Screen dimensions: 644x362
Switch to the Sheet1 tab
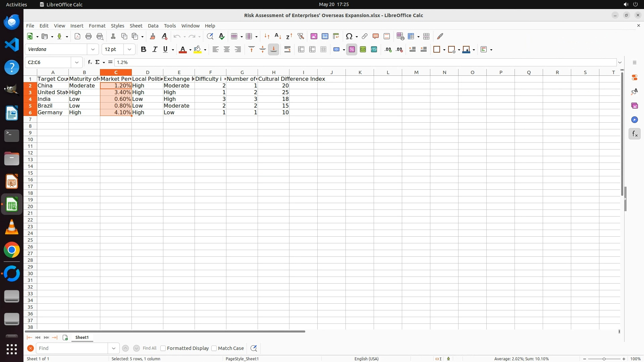coord(82,338)
